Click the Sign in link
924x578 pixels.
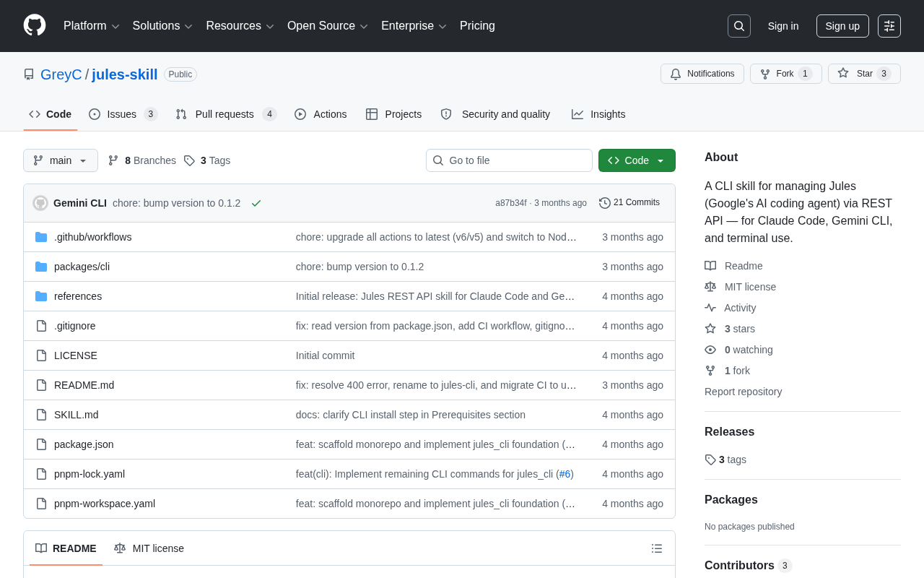pos(783,26)
